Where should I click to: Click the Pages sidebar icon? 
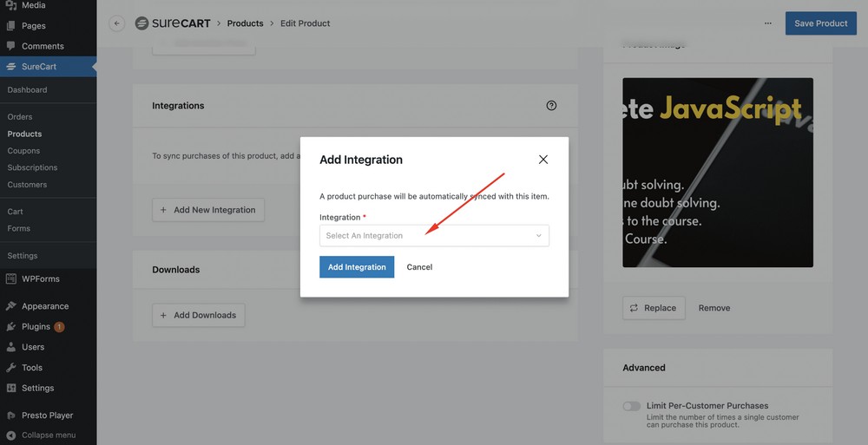(x=11, y=25)
